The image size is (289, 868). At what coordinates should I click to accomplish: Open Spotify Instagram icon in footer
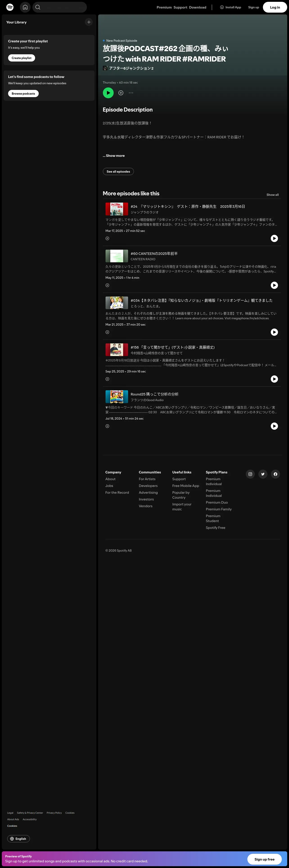[x=250, y=474]
